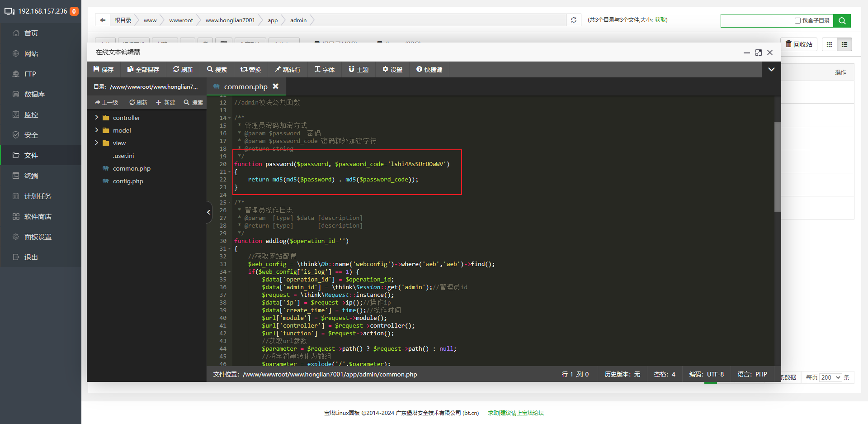Toggle the include subdirectories checkbox
868x424 pixels.
pos(797,20)
